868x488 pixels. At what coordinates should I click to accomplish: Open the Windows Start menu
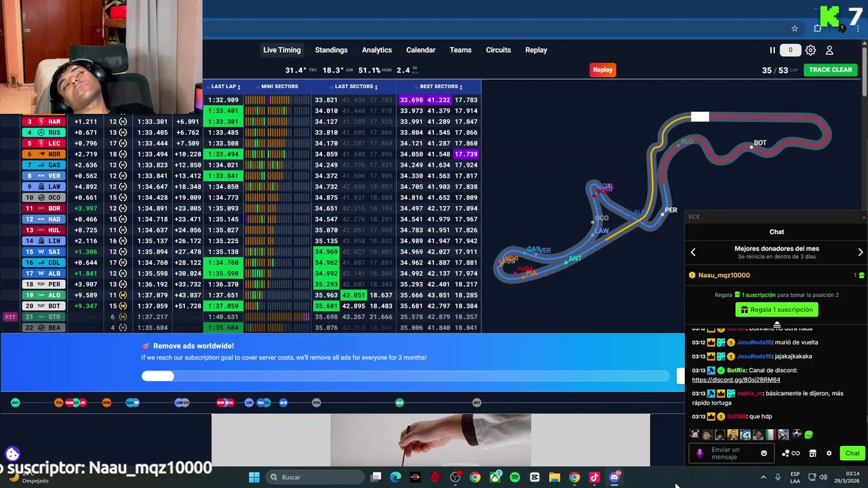pos(254,477)
